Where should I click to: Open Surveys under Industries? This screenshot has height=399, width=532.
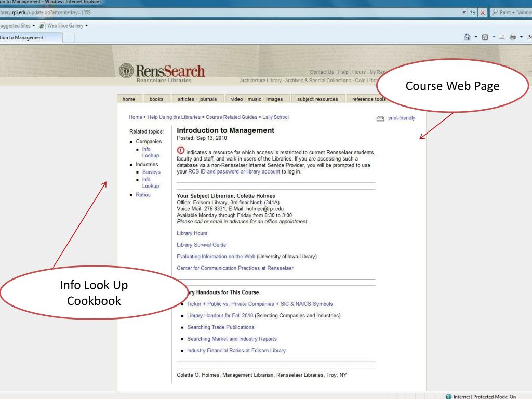tap(151, 172)
